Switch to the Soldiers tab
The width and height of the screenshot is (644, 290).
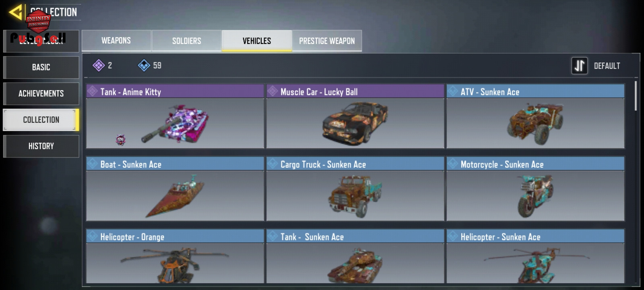(187, 41)
